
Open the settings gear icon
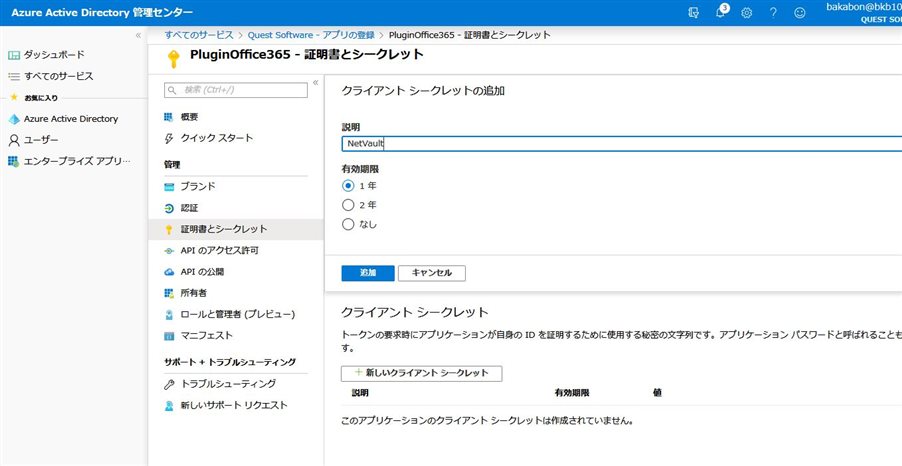pos(747,13)
